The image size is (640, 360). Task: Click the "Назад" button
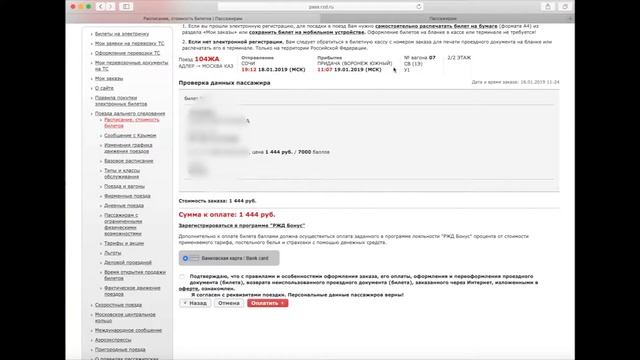click(195, 303)
